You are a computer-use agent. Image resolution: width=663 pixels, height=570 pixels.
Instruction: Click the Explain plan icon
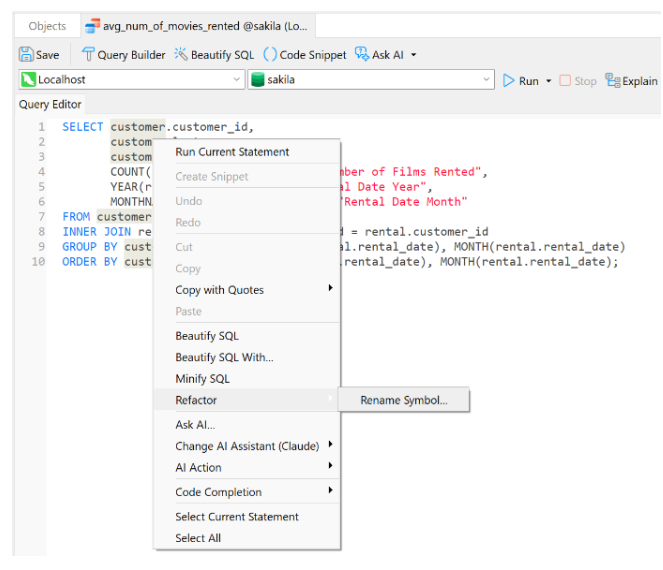pyautogui.click(x=613, y=80)
